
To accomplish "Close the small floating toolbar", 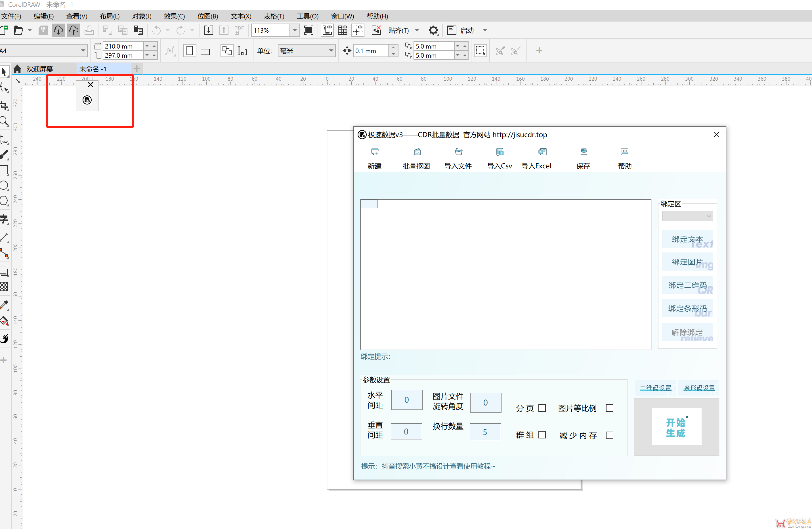I will [x=91, y=85].
